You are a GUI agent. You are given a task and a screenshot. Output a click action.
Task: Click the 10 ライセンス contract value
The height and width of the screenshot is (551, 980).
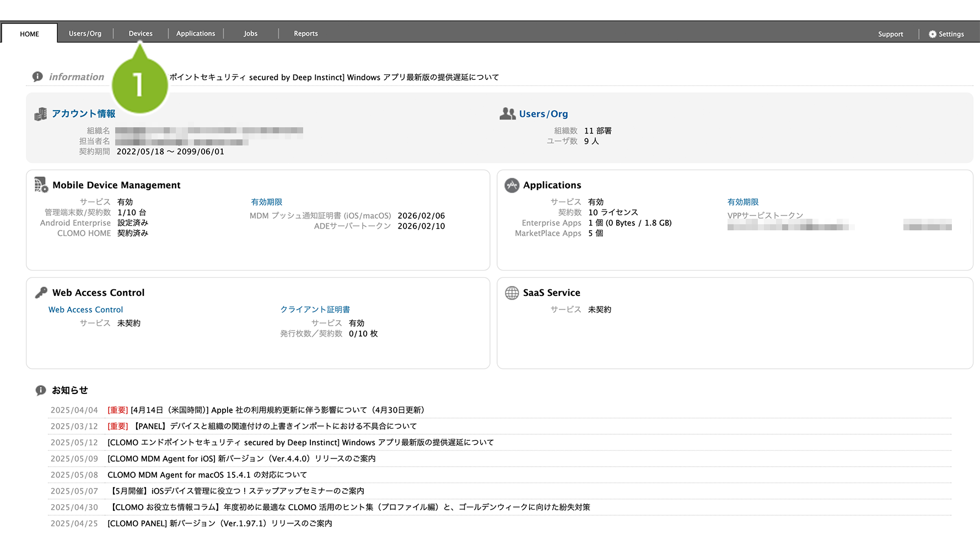coord(613,213)
